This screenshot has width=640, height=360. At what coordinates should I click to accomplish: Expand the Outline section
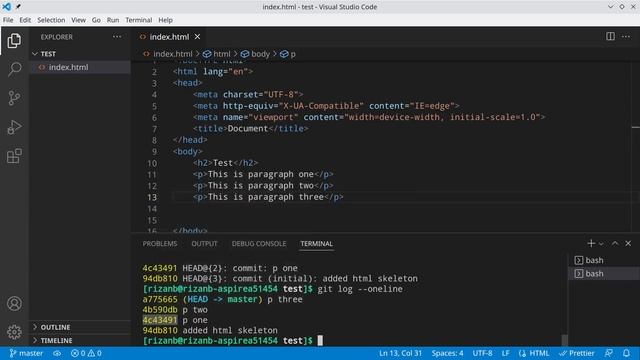coord(80,327)
